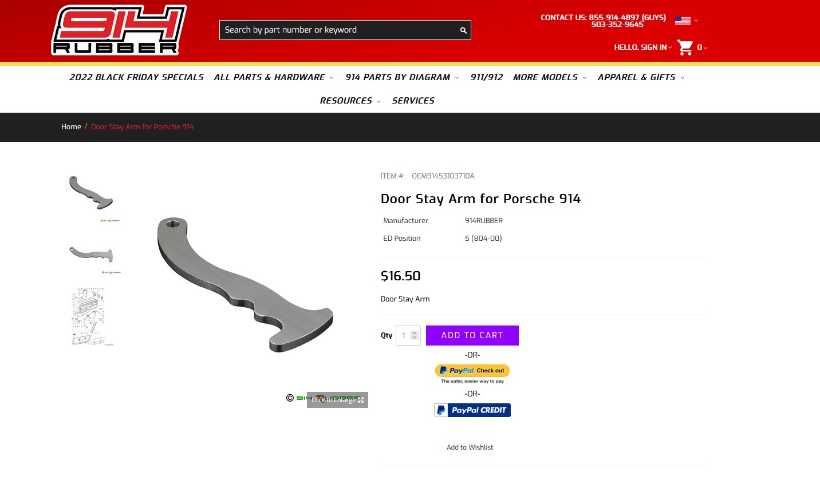Click the PayPal Check out button

pos(472,371)
